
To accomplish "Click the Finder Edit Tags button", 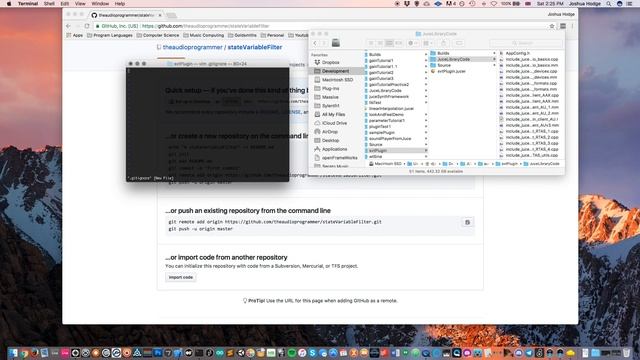I will (x=459, y=43).
